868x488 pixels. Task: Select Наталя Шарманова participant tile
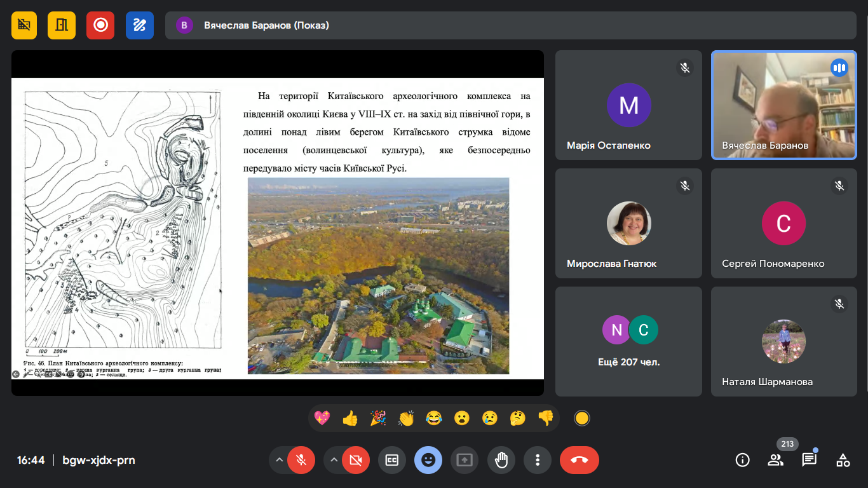(784, 341)
